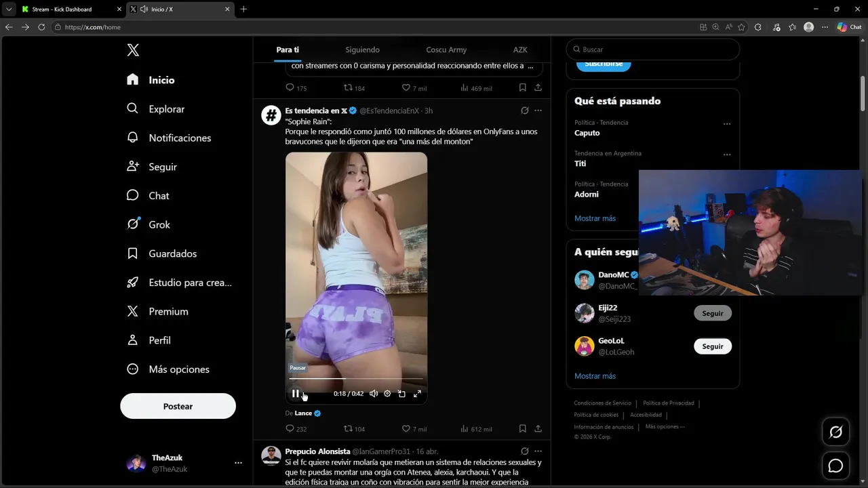The image size is (868, 488).
Task: Click the Suscribirse button
Action: click(604, 64)
